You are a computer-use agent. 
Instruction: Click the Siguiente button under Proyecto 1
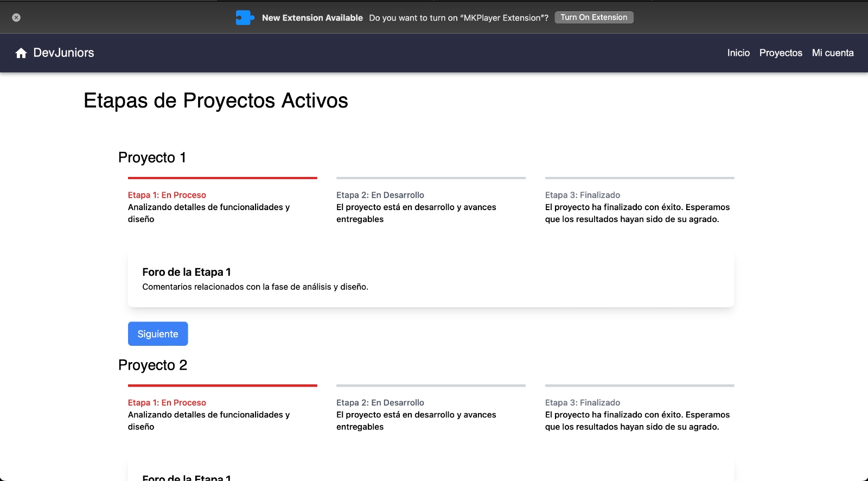click(x=158, y=334)
